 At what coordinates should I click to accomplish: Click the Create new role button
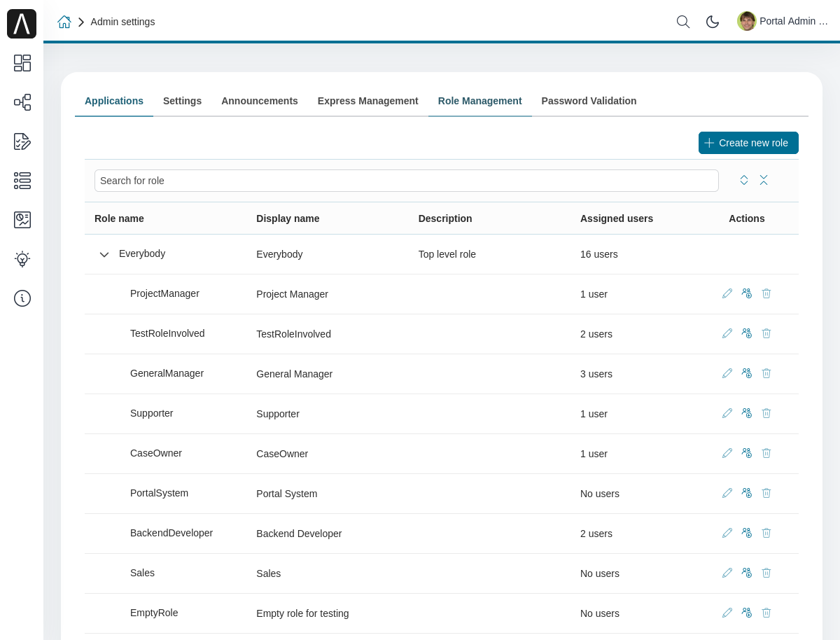[748, 143]
